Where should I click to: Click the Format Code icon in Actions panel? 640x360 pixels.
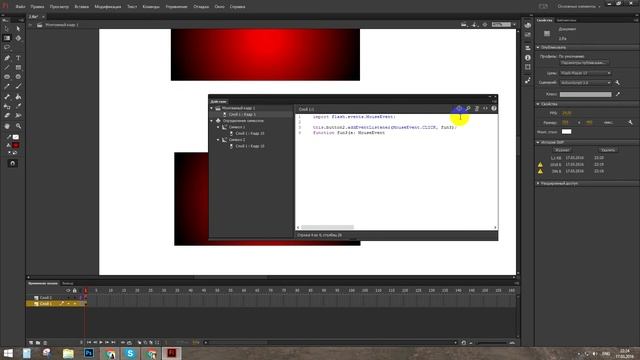point(476,109)
